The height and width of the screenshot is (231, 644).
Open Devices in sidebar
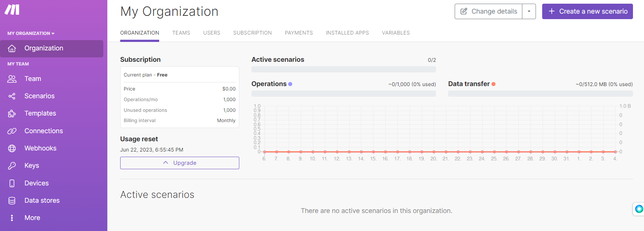tap(51, 183)
